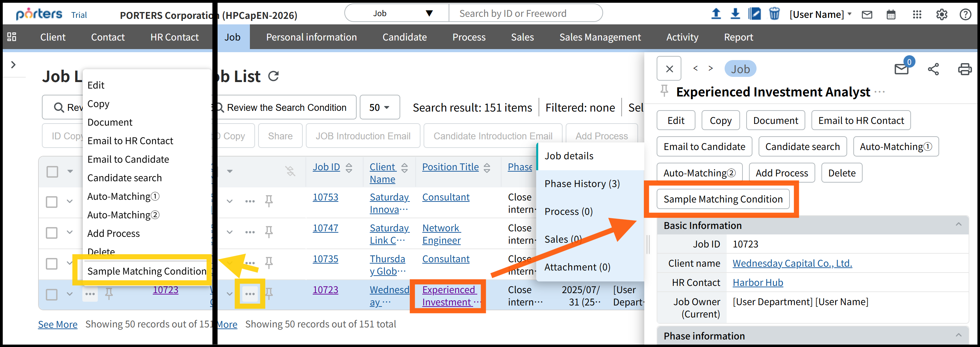Image resolution: width=980 pixels, height=347 pixels.
Task: Refresh the Job List with reload icon
Action: pos(274,76)
